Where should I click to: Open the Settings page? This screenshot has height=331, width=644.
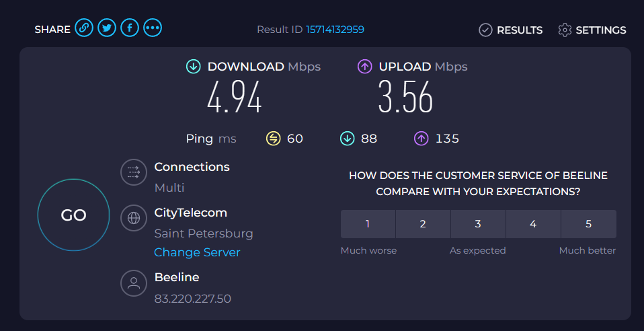point(592,30)
